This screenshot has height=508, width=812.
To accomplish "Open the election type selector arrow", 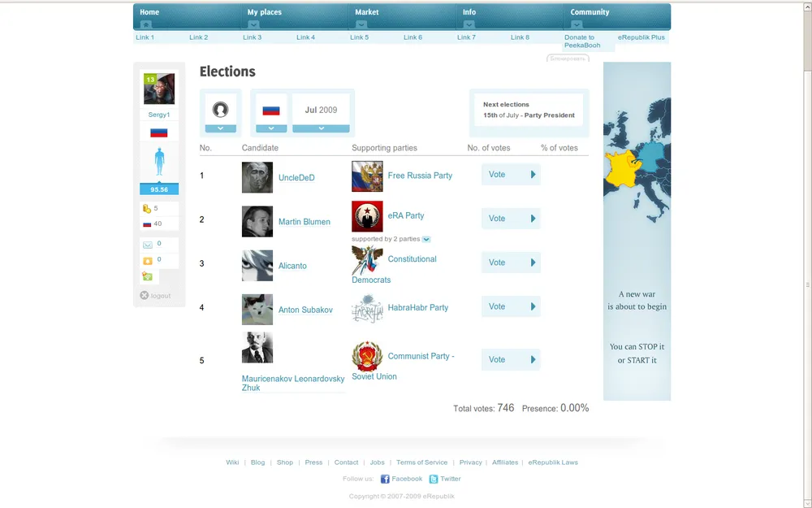I will [x=221, y=128].
